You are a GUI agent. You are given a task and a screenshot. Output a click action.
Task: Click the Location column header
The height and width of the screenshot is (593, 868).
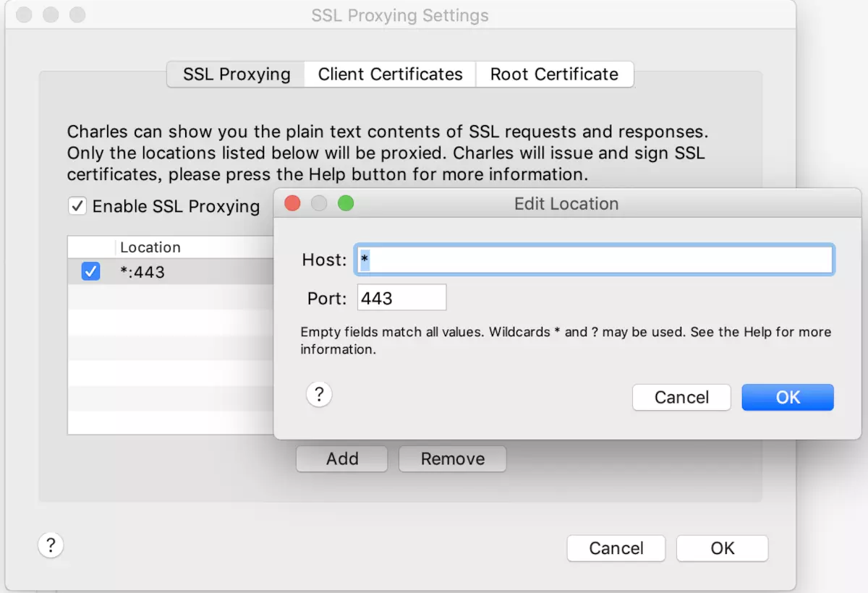click(150, 247)
